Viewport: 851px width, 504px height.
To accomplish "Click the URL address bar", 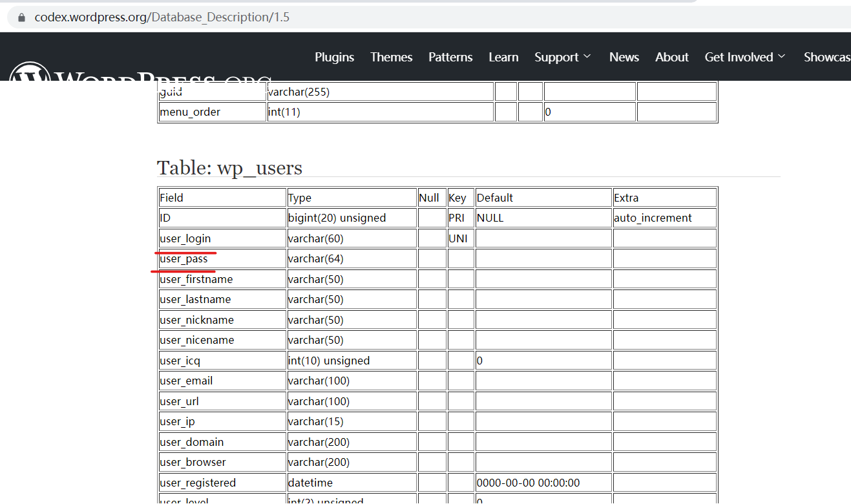I will click(x=429, y=17).
